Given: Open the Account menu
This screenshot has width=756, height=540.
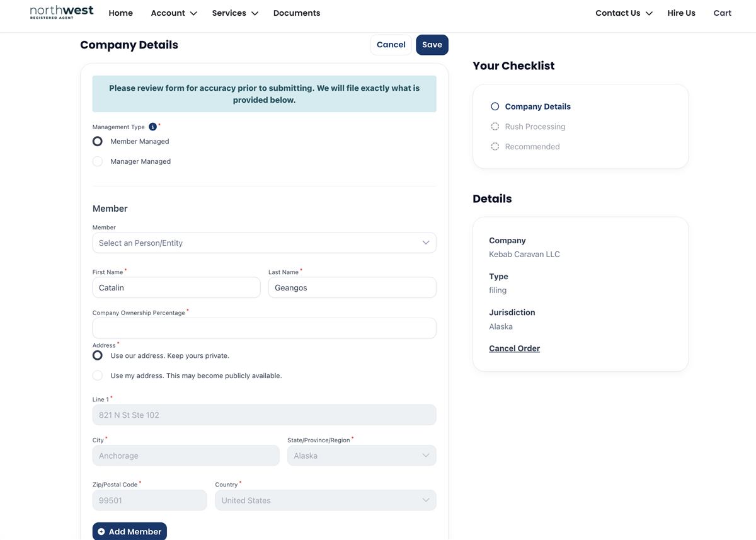Looking at the screenshot, I should pos(174,13).
